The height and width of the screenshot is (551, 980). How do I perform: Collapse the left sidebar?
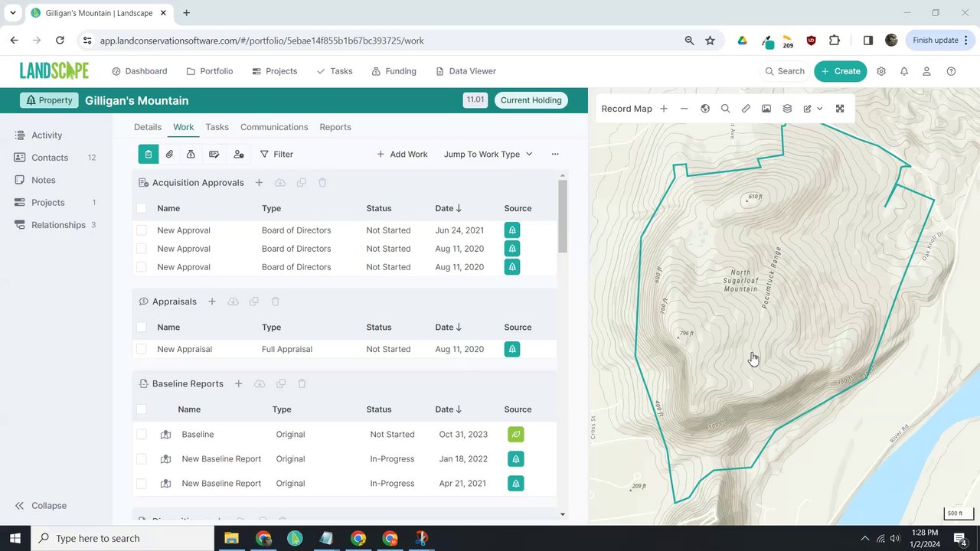pyautogui.click(x=41, y=506)
